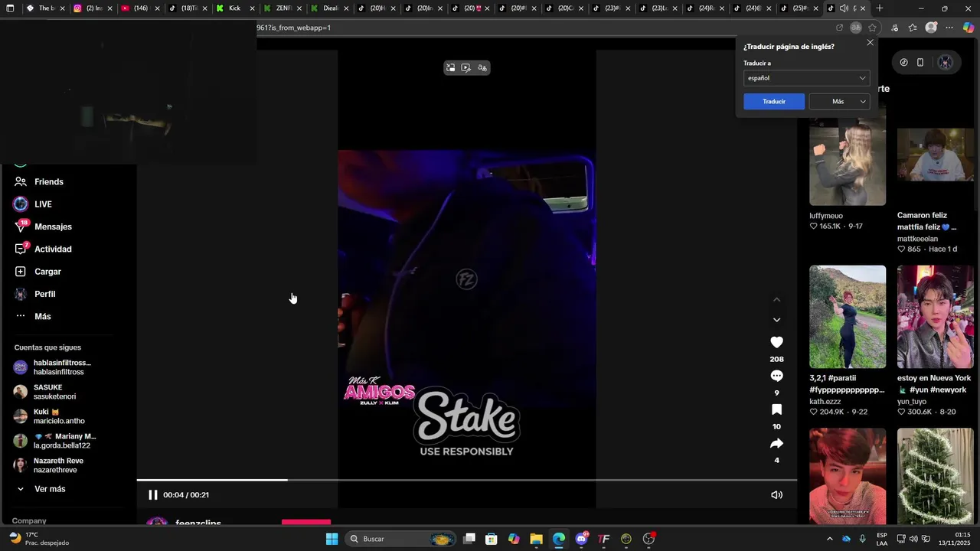This screenshot has width=980, height=551.
Task: Open profile avatar in top right pill
Action: (x=945, y=63)
